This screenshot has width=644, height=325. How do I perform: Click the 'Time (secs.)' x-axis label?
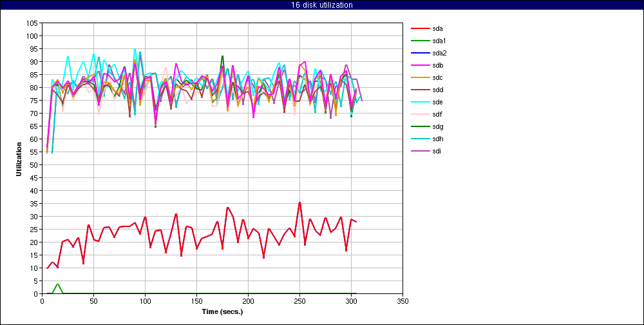(x=222, y=311)
